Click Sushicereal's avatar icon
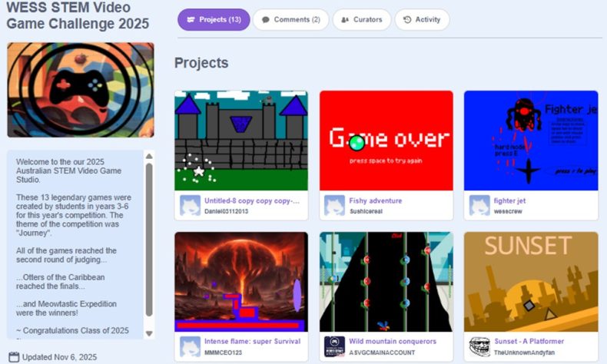 [x=334, y=205]
